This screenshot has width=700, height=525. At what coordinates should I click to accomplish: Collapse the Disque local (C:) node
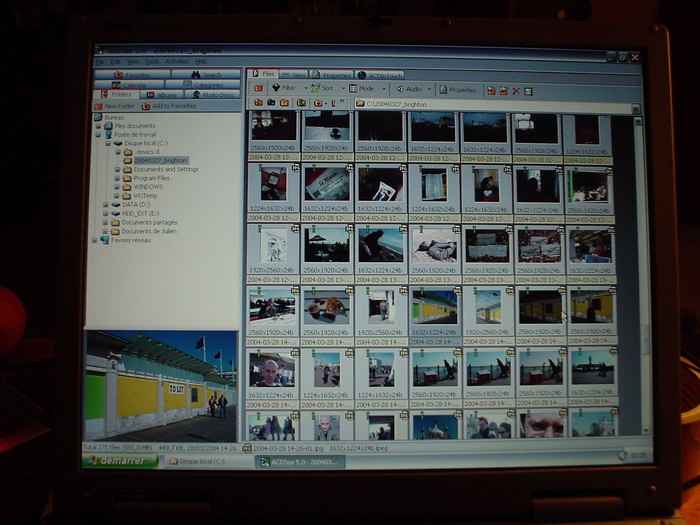click(108, 143)
